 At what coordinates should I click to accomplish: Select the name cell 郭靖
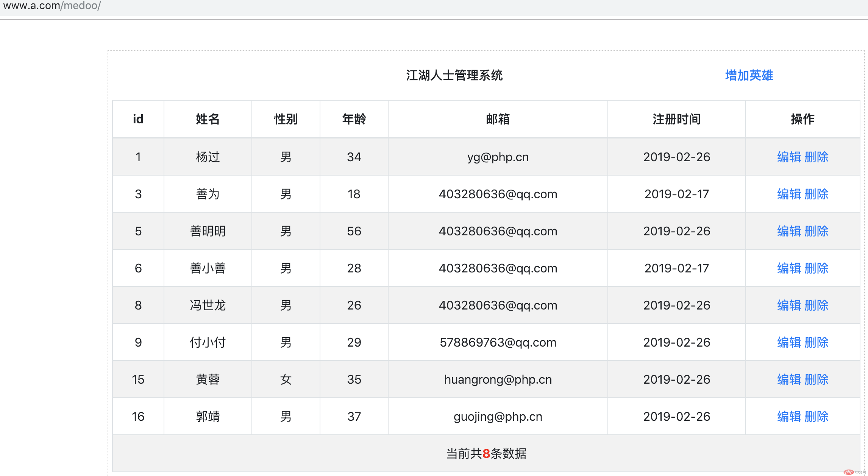coord(208,417)
